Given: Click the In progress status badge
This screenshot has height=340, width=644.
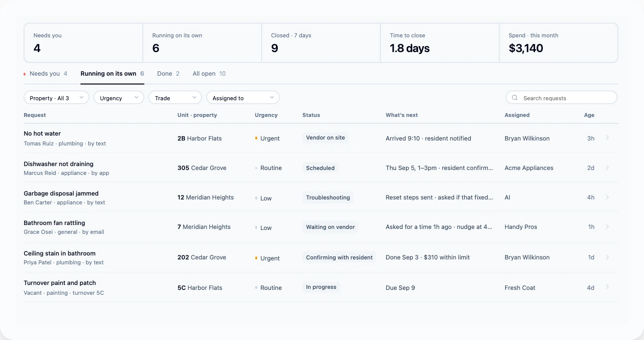Looking at the screenshot, I should coord(321,287).
